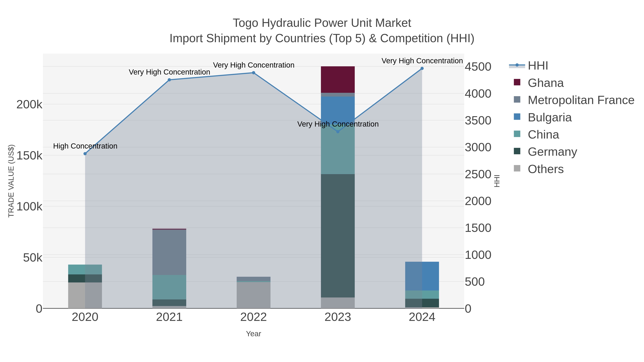Click the Others segment of the 2020 bar
Viewport: 644px width, 362px height.
click(x=85, y=295)
